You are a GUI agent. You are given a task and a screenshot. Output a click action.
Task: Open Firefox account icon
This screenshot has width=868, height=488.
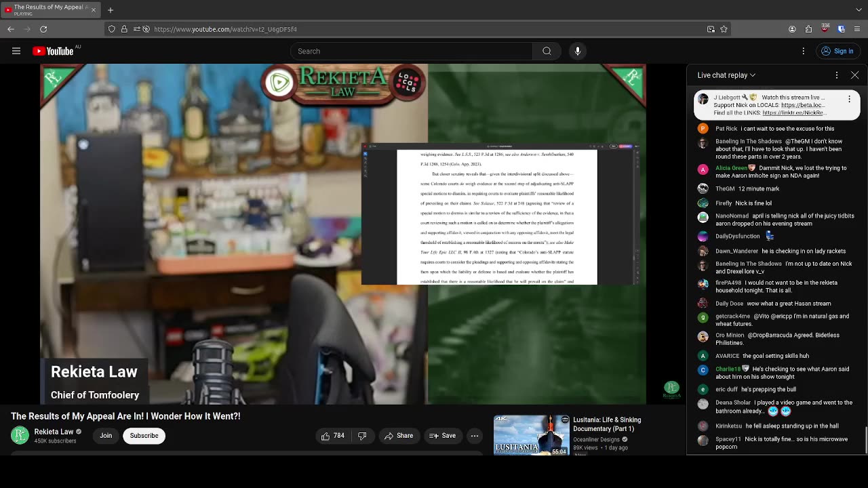[792, 29]
